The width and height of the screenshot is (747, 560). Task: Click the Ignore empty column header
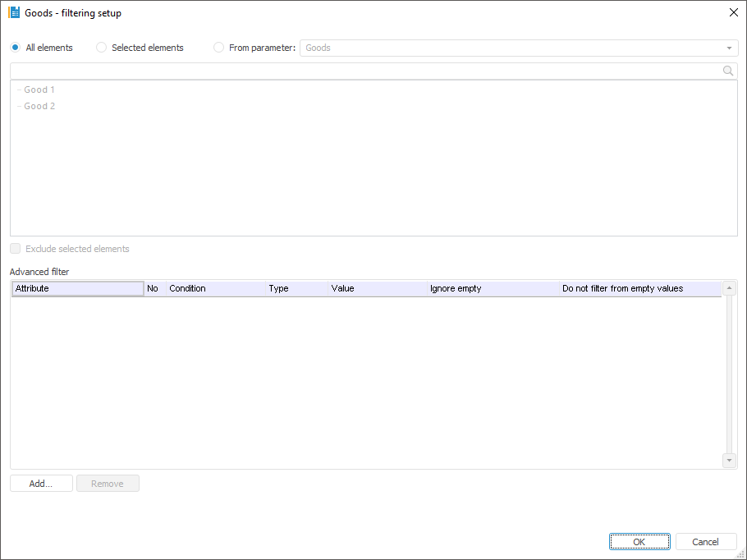coord(456,289)
